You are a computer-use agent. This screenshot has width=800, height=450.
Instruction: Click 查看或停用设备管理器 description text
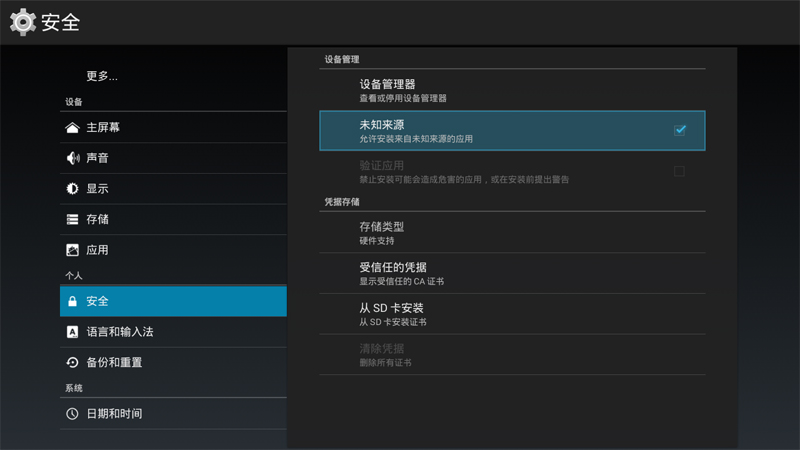tap(403, 98)
